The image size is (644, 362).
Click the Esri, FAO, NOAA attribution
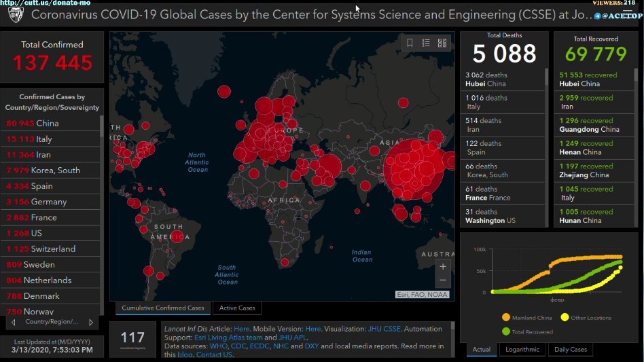coord(422,294)
